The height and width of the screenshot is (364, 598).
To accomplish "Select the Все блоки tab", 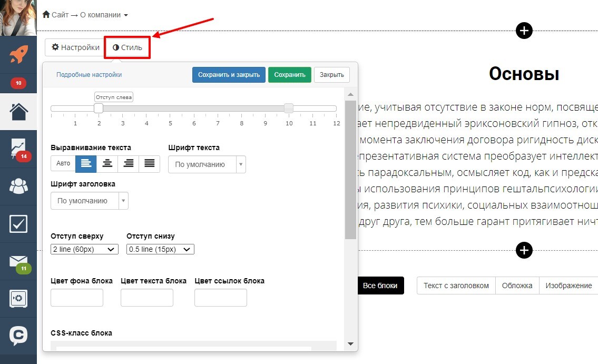I will tap(380, 286).
